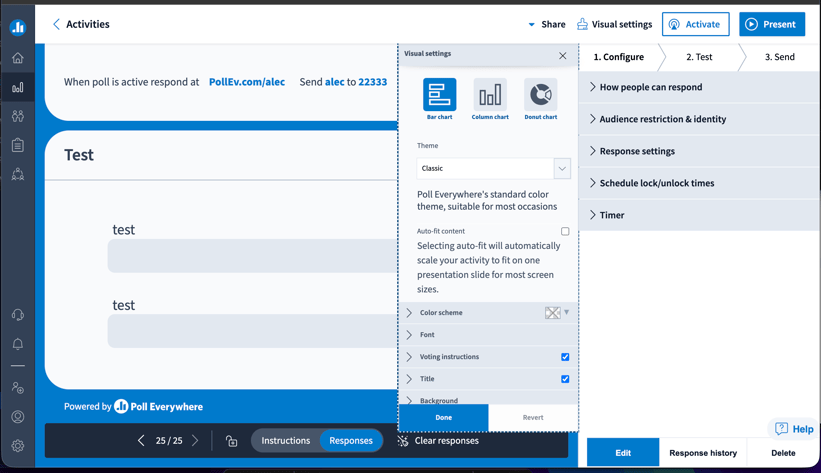This screenshot has width=821, height=473.
Task: Go to previous activity arrow
Action: click(x=141, y=441)
